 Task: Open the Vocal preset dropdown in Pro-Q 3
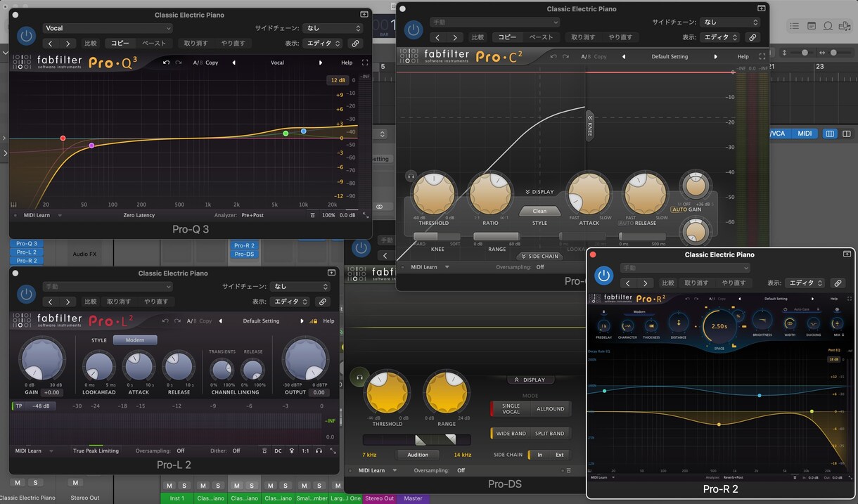coord(108,28)
